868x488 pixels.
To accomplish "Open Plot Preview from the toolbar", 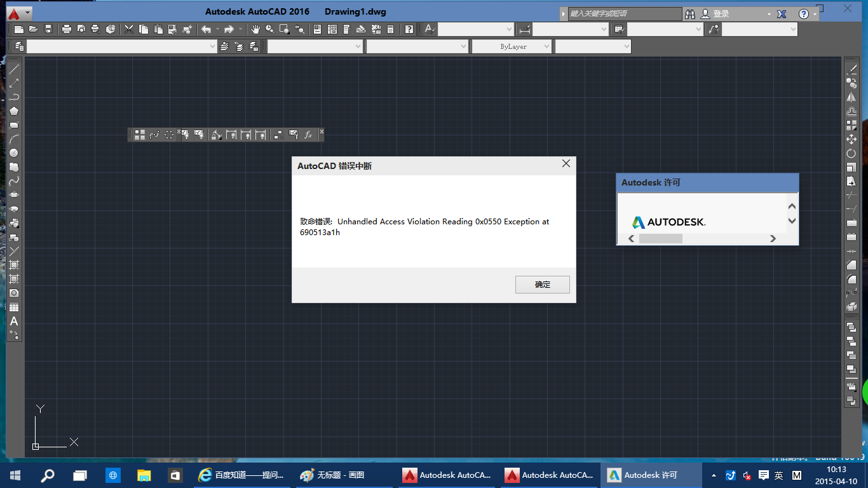I will (x=81, y=29).
